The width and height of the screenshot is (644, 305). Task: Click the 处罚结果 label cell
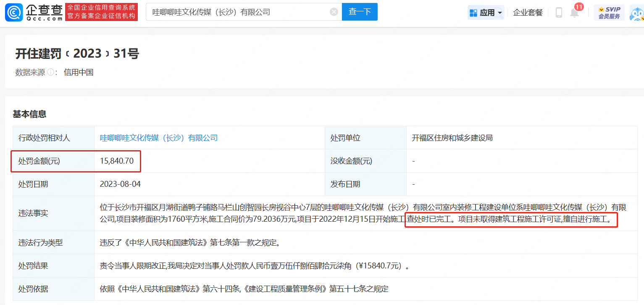54,266
